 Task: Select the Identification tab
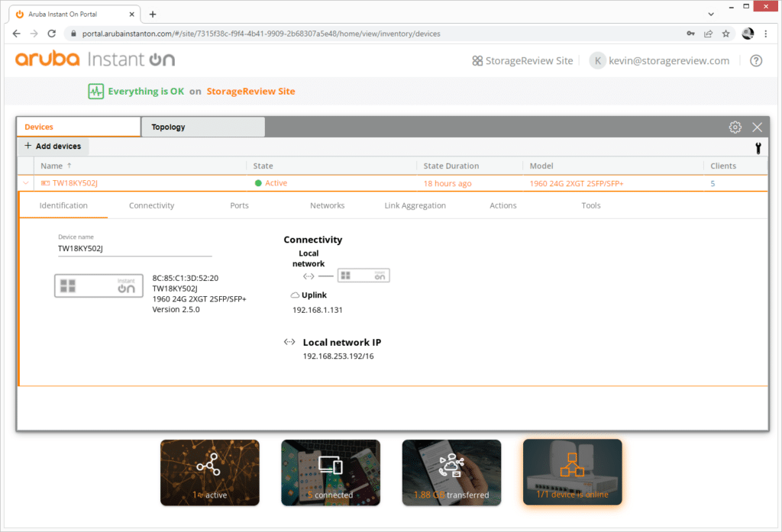(63, 205)
